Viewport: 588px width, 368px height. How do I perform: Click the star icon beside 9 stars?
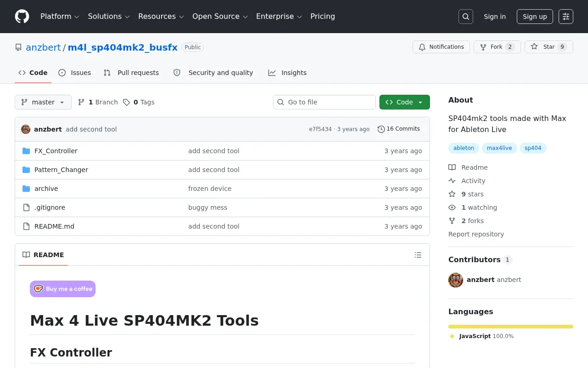452,194
